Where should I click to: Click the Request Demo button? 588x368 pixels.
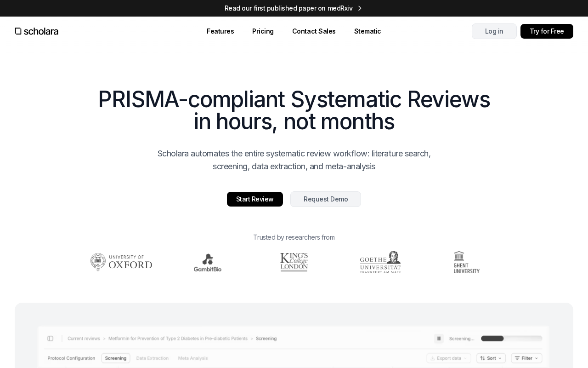pos(326,199)
